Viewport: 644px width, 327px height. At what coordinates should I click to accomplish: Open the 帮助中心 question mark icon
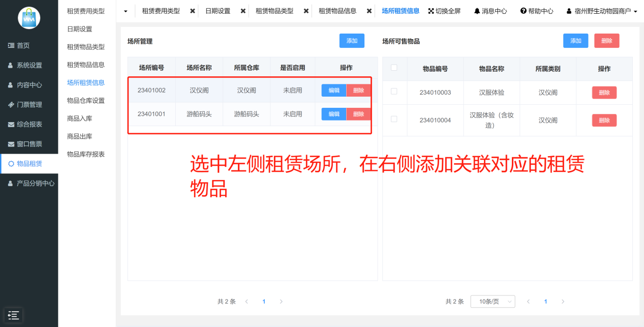(523, 11)
